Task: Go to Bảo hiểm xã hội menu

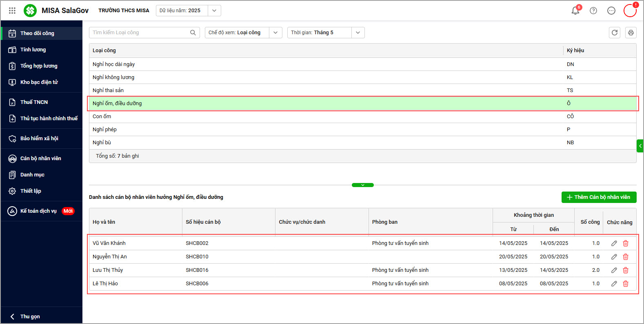Action: coord(39,139)
